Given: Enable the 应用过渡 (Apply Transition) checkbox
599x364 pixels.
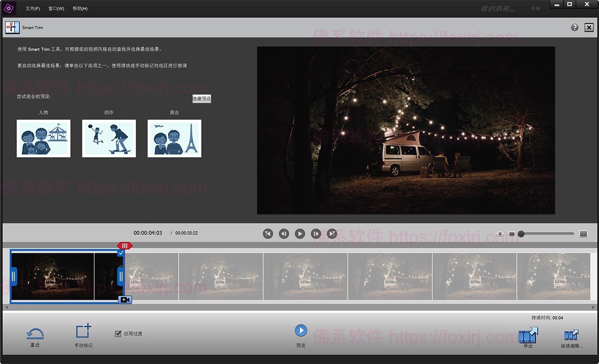Looking at the screenshot, I should (118, 334).
